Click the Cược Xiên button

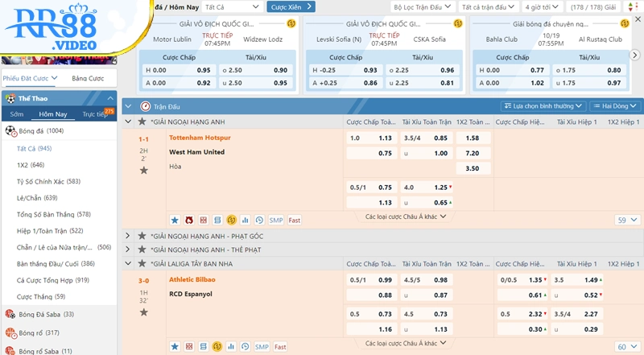point(291,6)
